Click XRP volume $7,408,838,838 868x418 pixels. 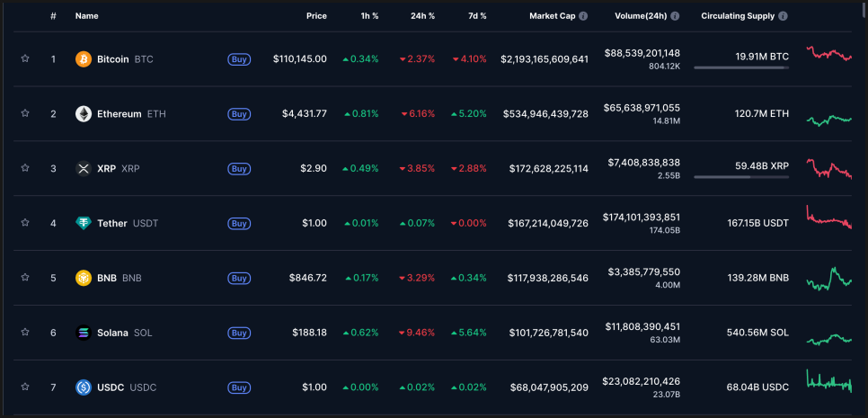[x=644, y=163]
